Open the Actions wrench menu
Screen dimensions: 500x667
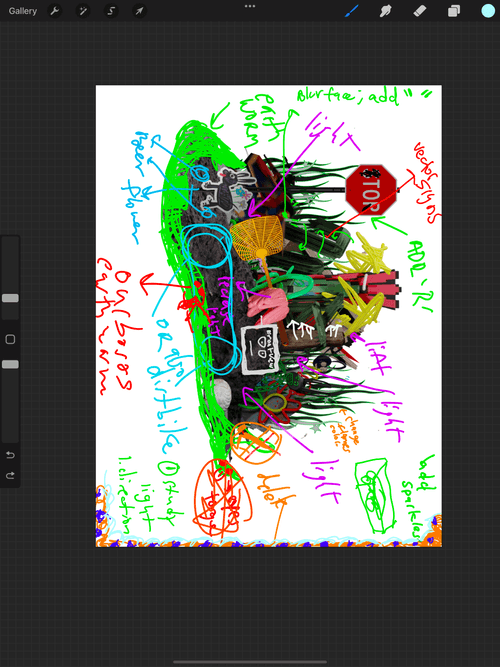pyautogui.click(x=54, y=11)
